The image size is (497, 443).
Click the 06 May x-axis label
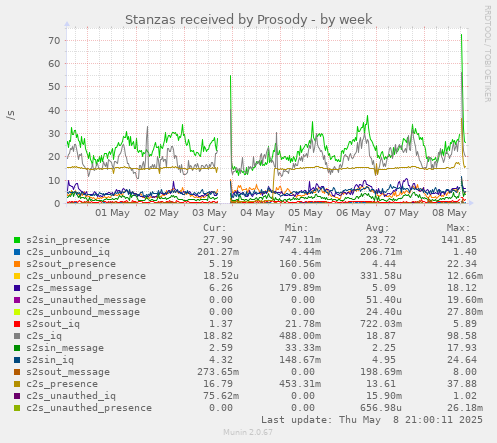point(353,213)
